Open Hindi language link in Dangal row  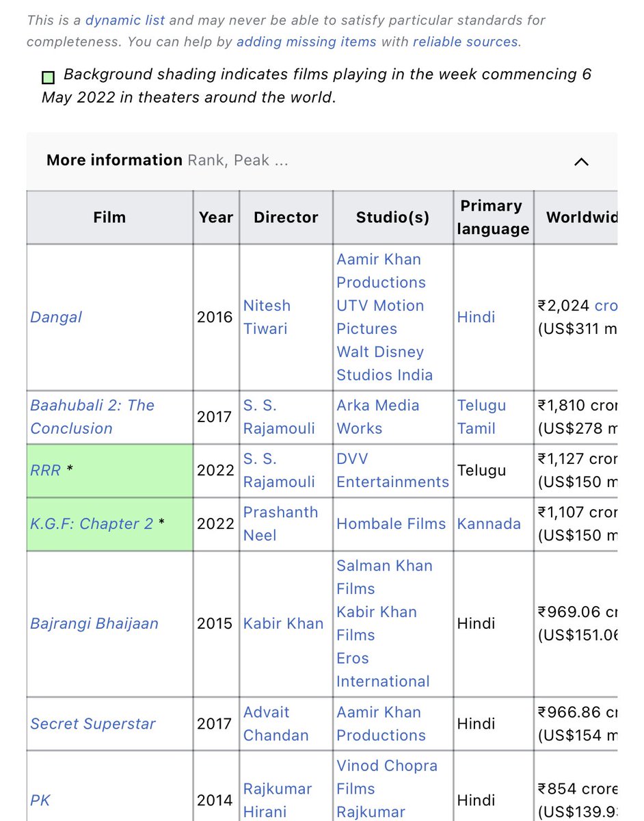[477, 317]
